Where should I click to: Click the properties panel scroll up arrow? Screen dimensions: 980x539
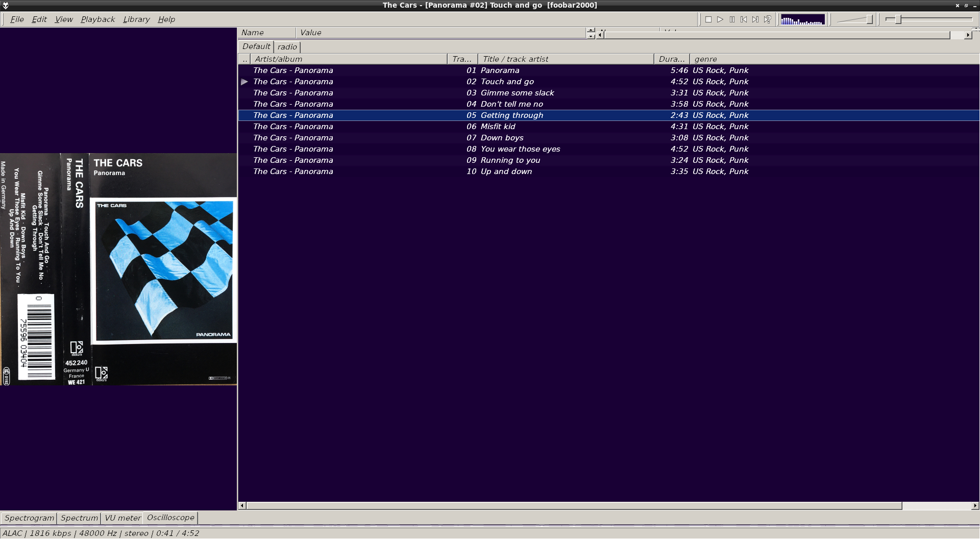point(591,30)
